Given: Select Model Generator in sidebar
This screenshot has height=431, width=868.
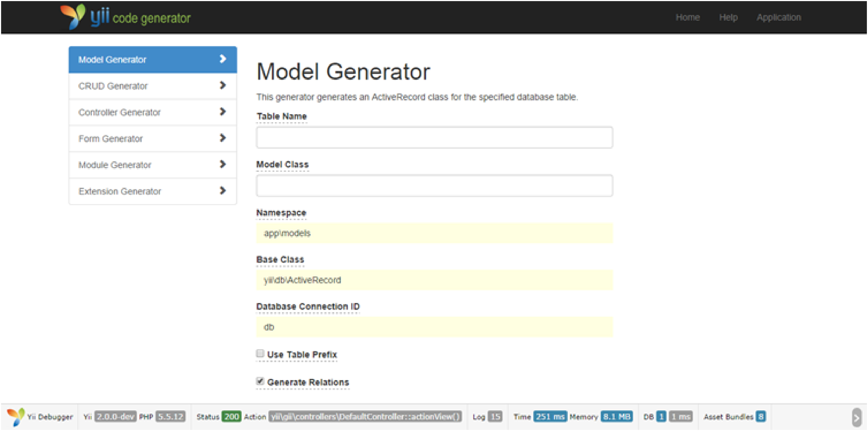Looking at the screenshot, I should click(153, 60).
